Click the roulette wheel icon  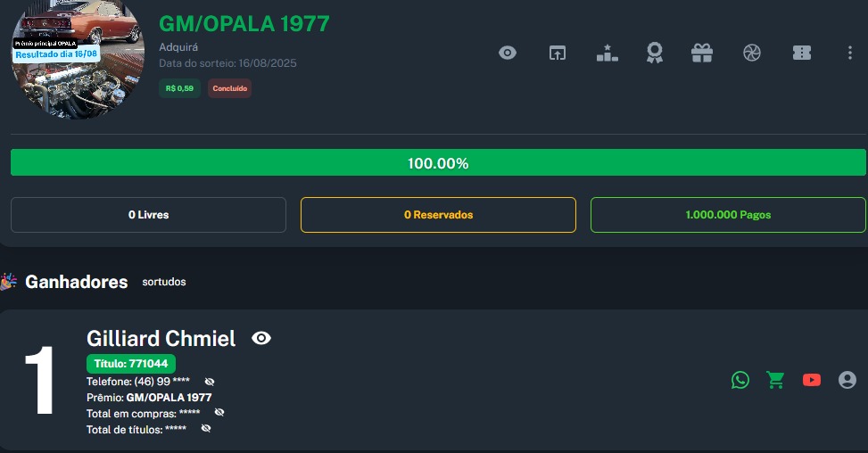(x=752, y=53)
